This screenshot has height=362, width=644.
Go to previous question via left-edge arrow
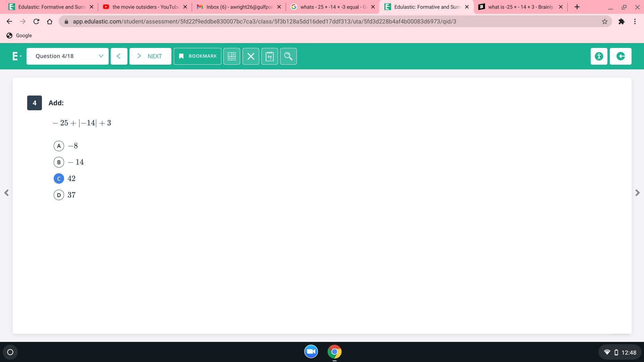(x=6, y=193)
